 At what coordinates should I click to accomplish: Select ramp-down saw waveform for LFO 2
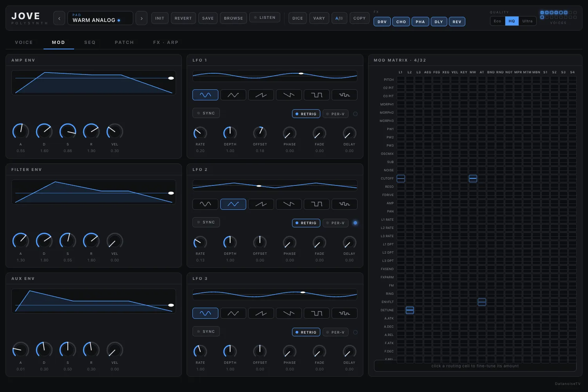click(289, 204)
